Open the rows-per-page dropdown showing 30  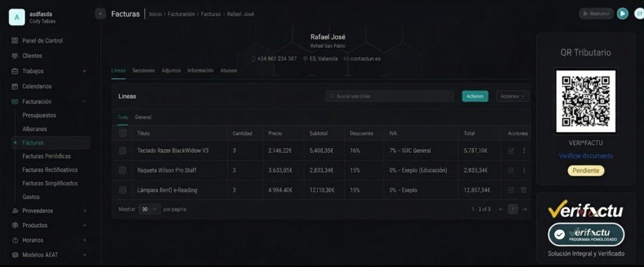tap(150, 209)
